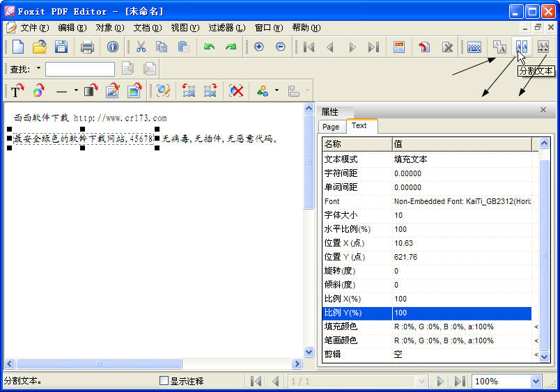The width and height of the screenshot is (560, 392).
Task: Toggle the 显示注释 checkbox
Action: tap(164, 381)
